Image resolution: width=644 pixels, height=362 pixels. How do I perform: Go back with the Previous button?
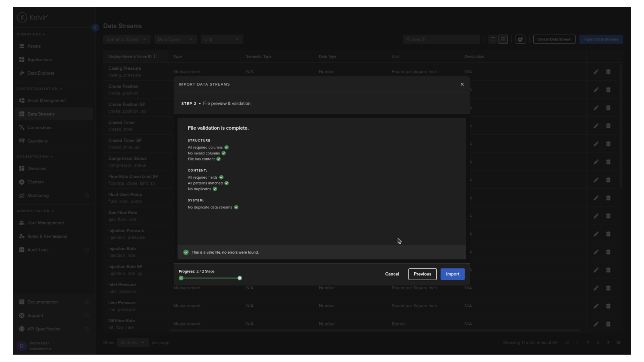pyautogui.click(x=422, y=274)
